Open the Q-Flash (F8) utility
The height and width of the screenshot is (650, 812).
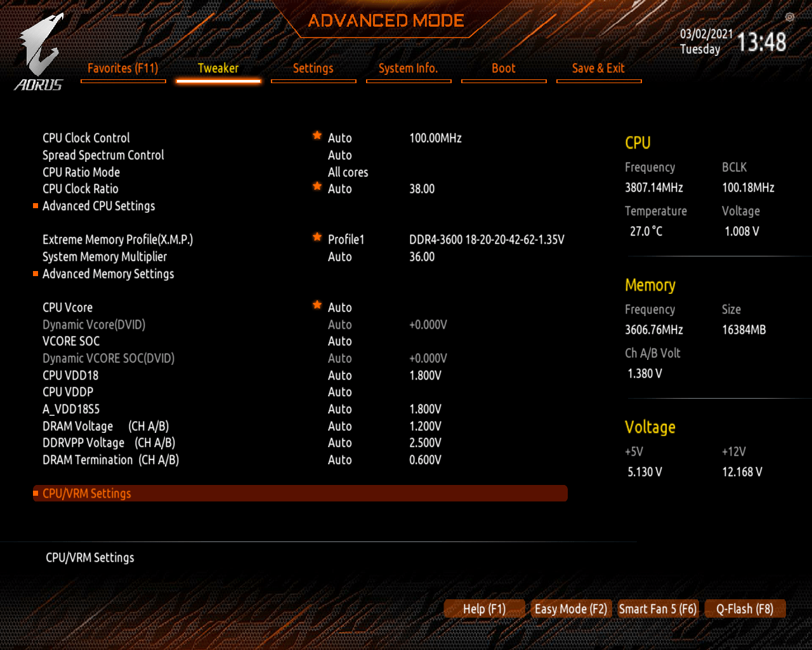tap(745, 609)
